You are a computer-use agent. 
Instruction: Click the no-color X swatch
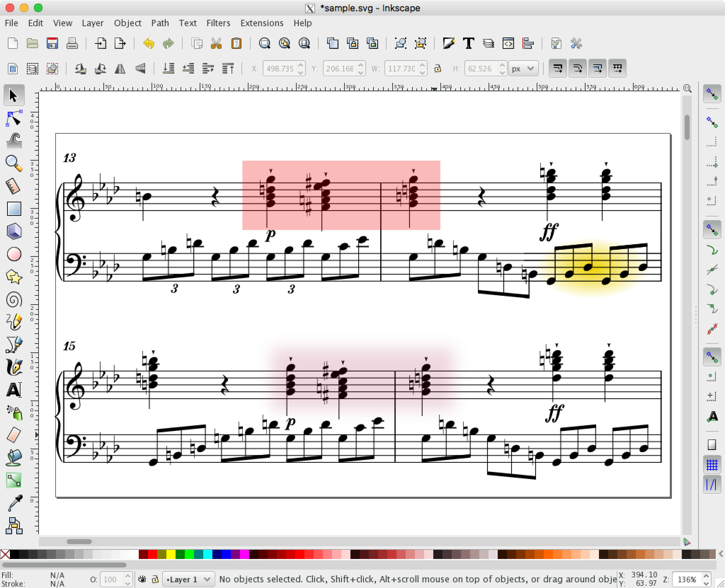point(5,554)
